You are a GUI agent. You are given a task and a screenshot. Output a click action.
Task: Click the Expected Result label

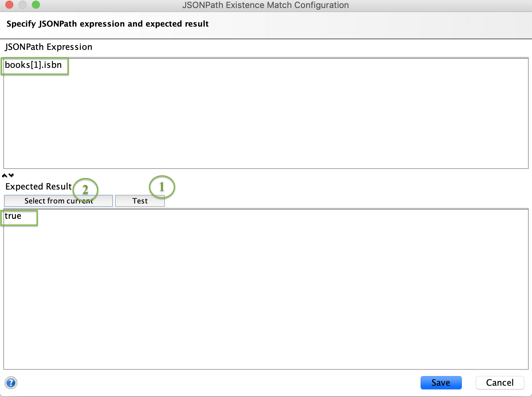[38, 186]
